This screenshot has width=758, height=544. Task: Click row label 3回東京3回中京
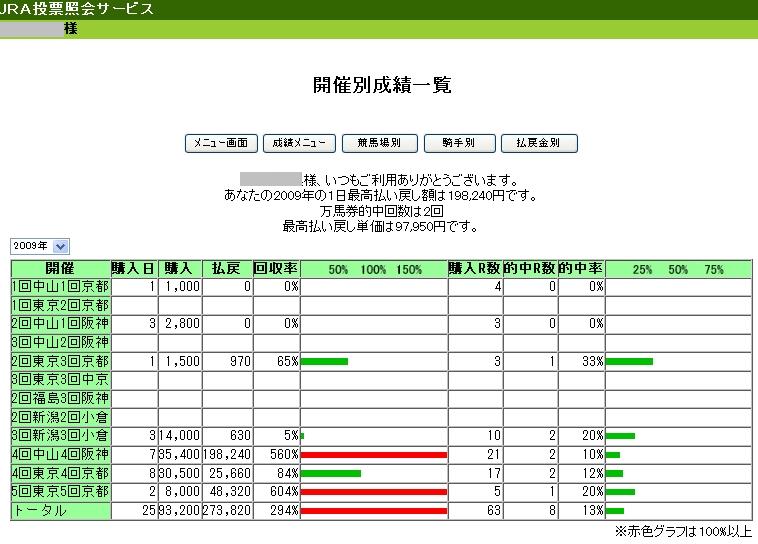[x=61, y=380]
